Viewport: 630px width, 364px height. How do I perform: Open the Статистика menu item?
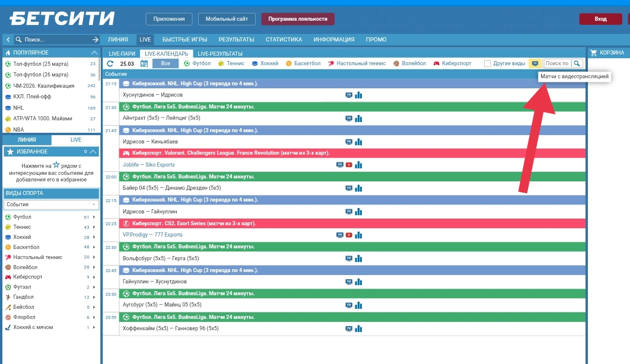point(284,40)
